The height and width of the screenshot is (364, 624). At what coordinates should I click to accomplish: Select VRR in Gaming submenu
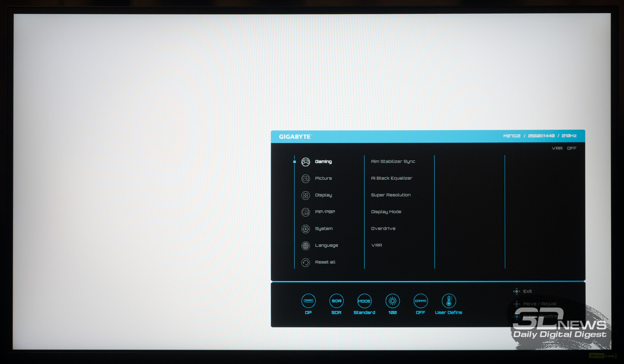377,245
